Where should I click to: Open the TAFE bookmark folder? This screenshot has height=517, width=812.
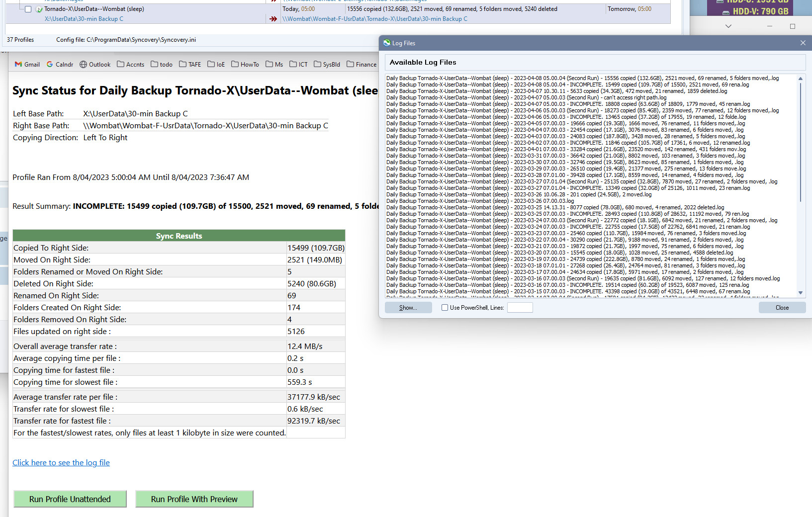click(x=190, y=64)
